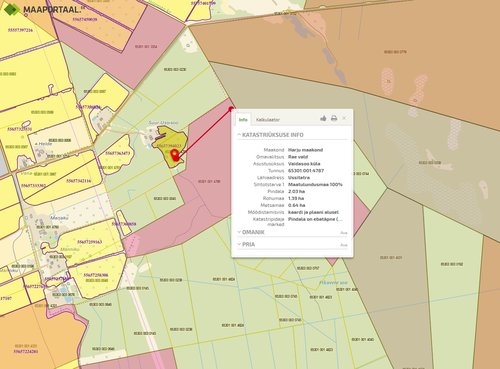Click the truncated Pindala on ebatäpne note
This screenshot has height=369, width=500.
pyautogui.click(x=315, y=219)
